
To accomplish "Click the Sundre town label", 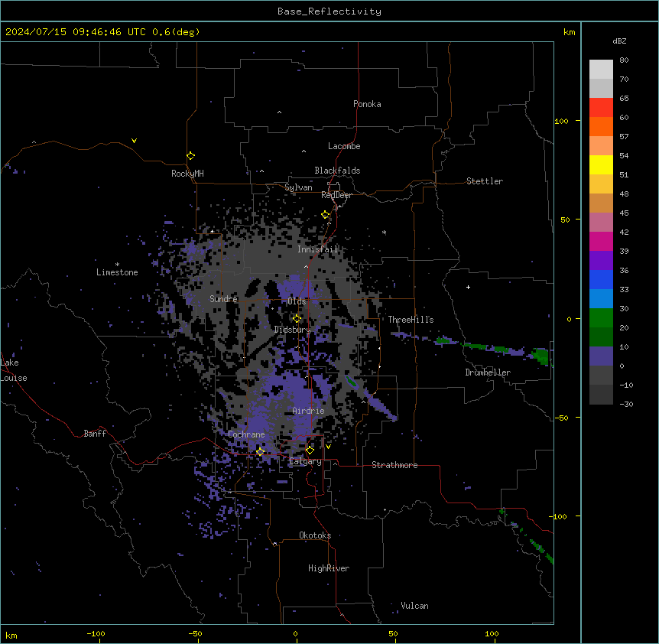I will [223, 299].
